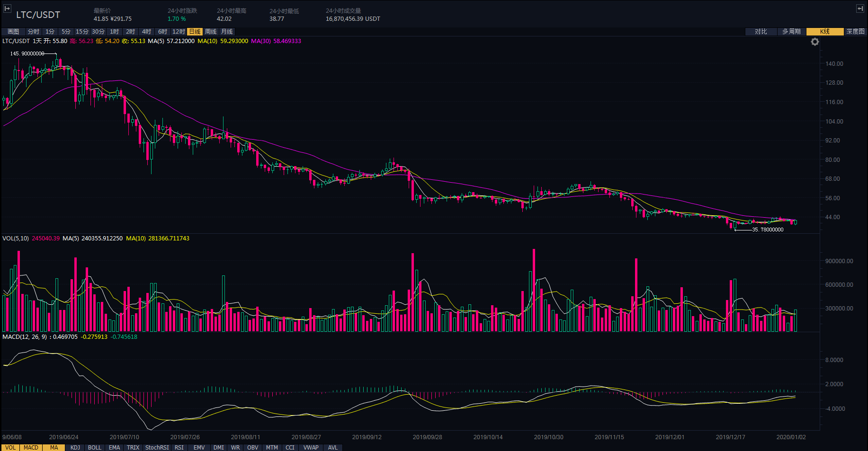Select the 4时 interval

click(146, 32)
